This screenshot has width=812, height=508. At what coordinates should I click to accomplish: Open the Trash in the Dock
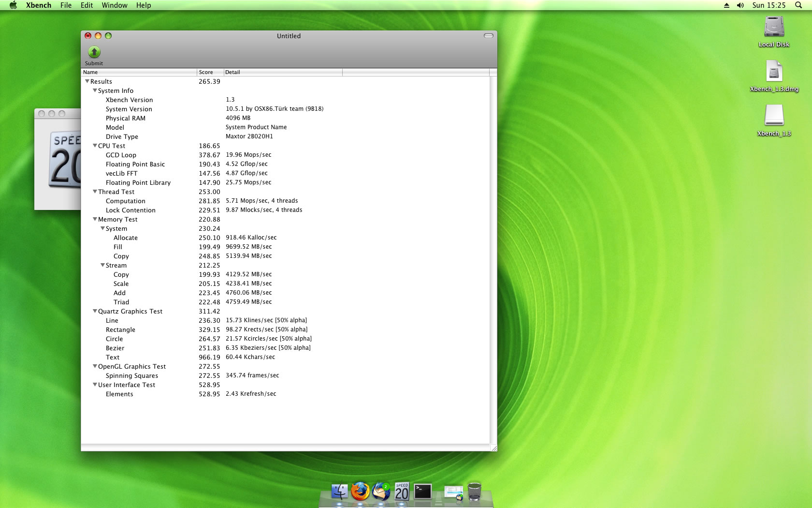point(475,492)
